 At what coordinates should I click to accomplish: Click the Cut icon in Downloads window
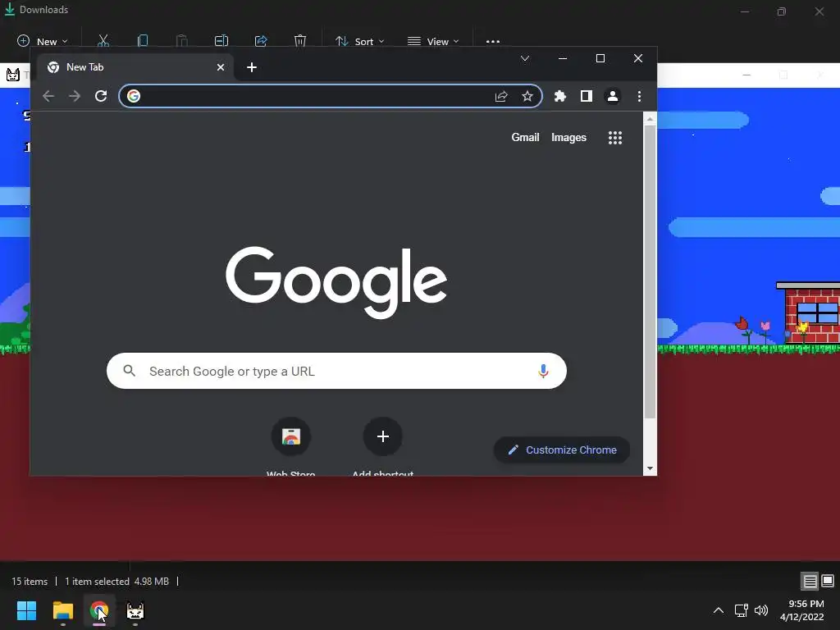pos(103,41)
